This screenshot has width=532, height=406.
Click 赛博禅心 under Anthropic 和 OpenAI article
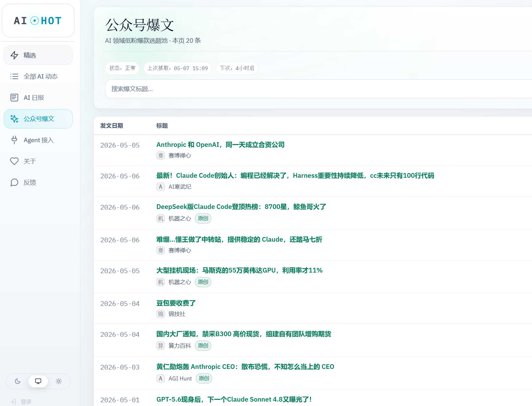click(180, 155)
